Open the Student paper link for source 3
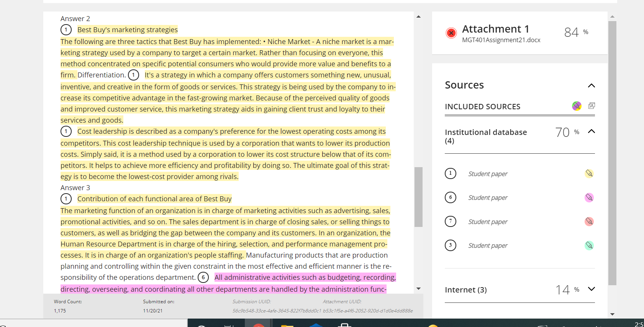Viewport: 644px width, 327px height. [x=488, y=246]
